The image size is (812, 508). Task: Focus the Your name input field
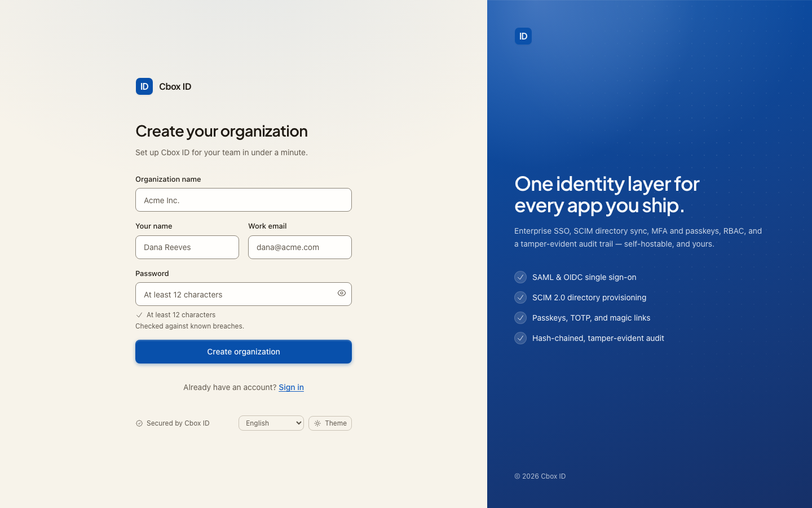click(187, 247)
